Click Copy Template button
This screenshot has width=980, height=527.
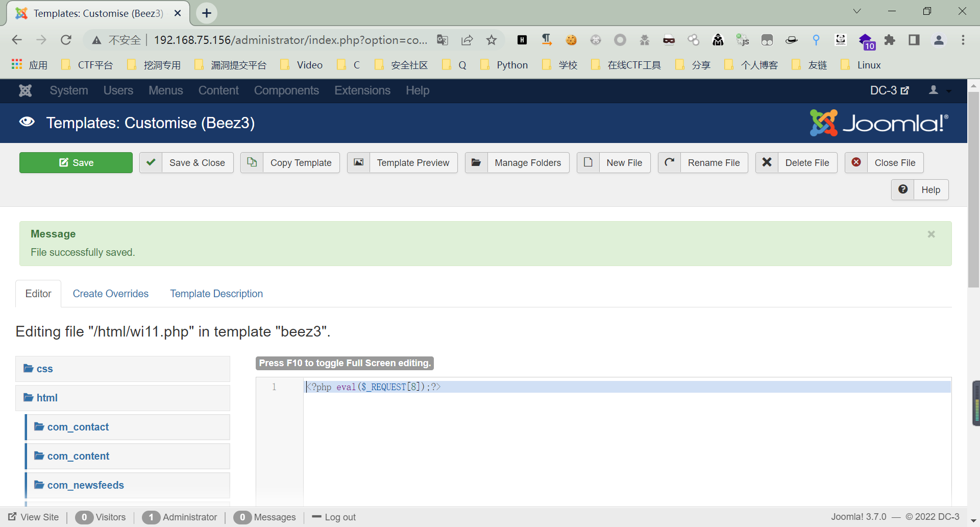(x=290, y=162)
